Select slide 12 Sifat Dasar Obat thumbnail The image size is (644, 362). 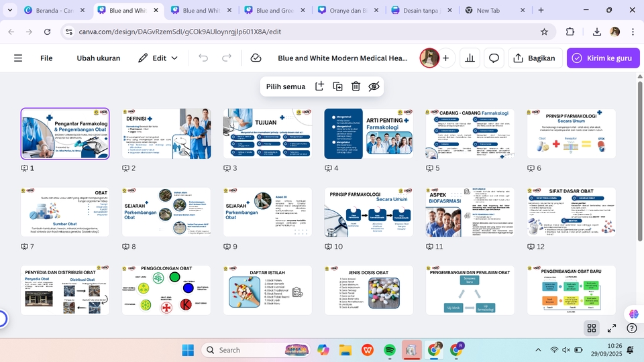(572, 212)
